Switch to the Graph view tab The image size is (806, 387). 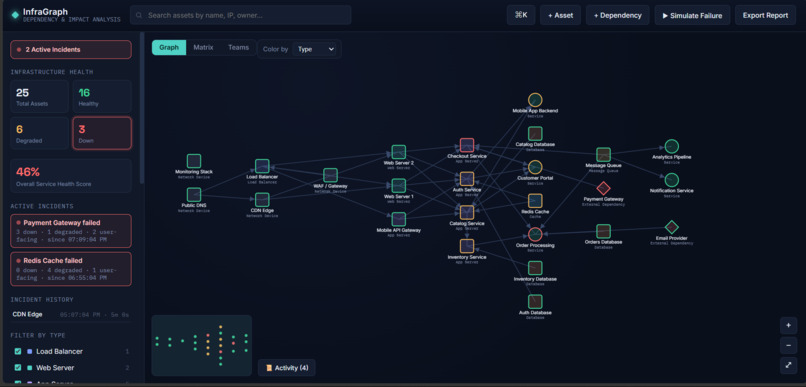coord(169,47)
